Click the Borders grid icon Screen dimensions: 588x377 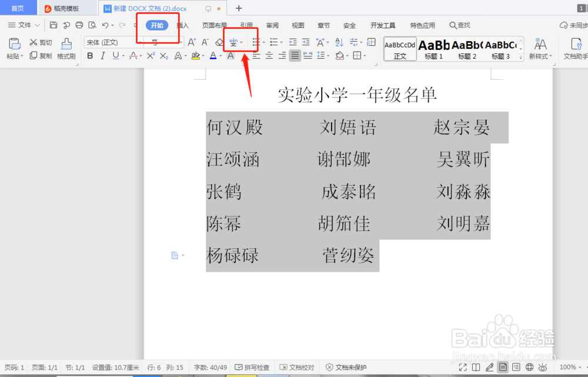[x=358, y=56]
